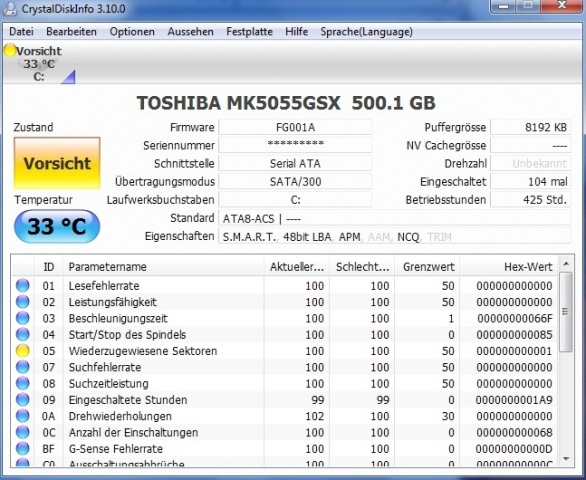The width and height of the screenshot is (586, 480).
Task: Click status icon for Beschleunigungszeit row
Action: pyautogui.click(x=22, y=318)
